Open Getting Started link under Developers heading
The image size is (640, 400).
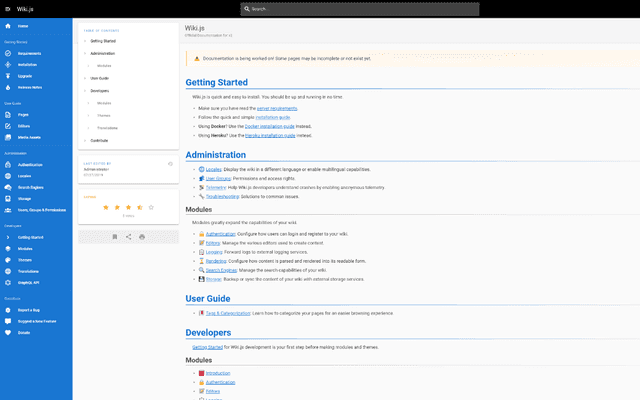coord(207,347)
